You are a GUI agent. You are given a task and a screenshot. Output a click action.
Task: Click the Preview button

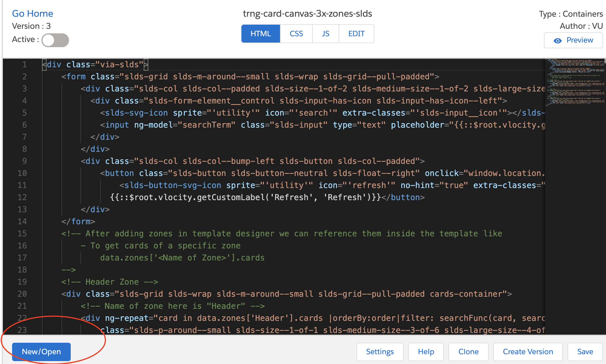(574, 40)
